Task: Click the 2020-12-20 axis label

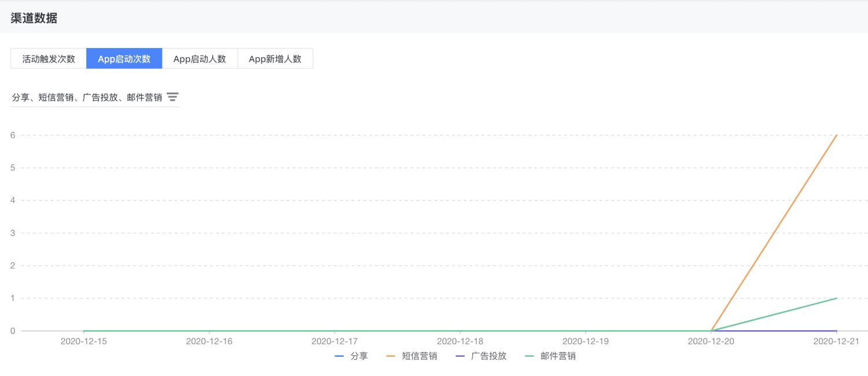Action: tap(712, 341)
